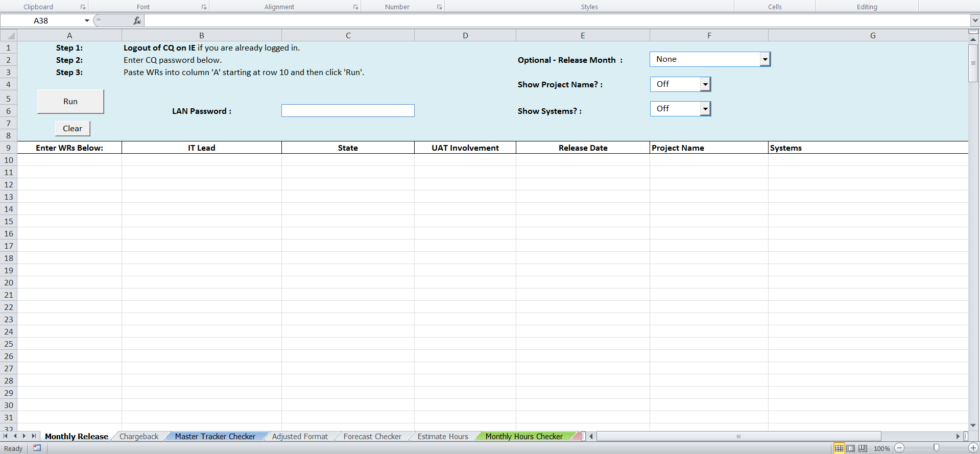This screenshot has height=454, width=980.
Task: Click the horizontal scrollbar thumb
Action: tap(739, 436)
